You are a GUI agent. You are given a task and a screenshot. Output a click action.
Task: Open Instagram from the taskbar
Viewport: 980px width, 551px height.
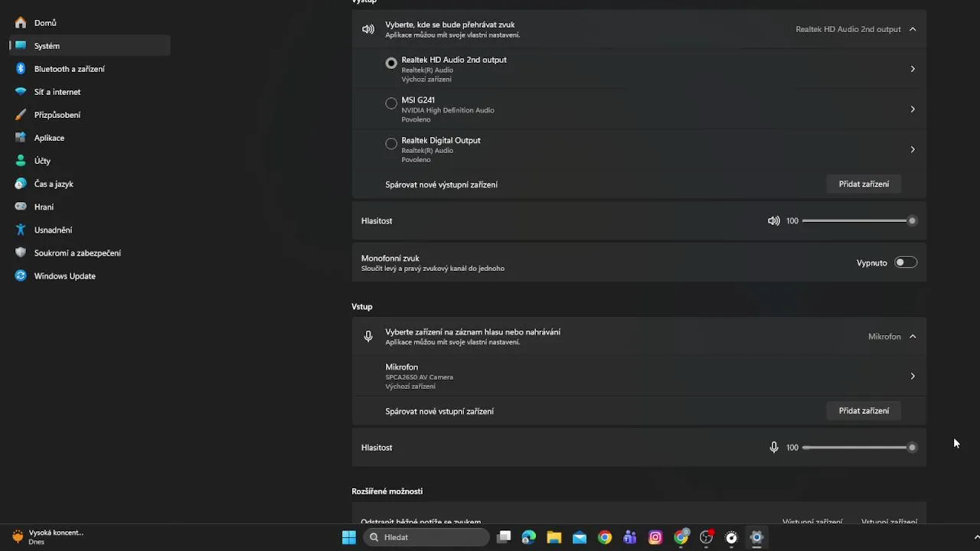pyautogui.click(x=655, y=537)
